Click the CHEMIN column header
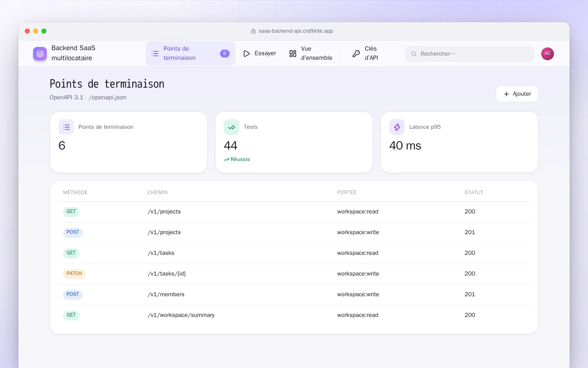 tap(158, 193)
